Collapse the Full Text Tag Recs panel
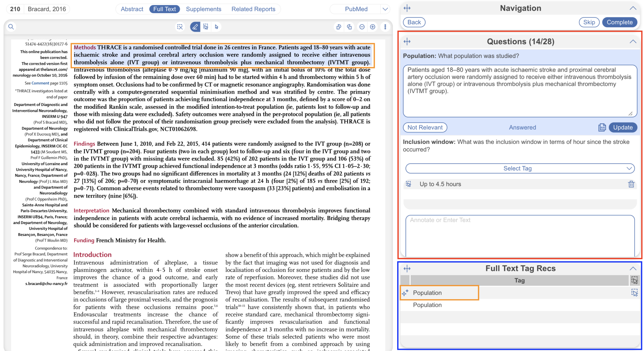Screen dimensions: 644x351 pos(633,268)
